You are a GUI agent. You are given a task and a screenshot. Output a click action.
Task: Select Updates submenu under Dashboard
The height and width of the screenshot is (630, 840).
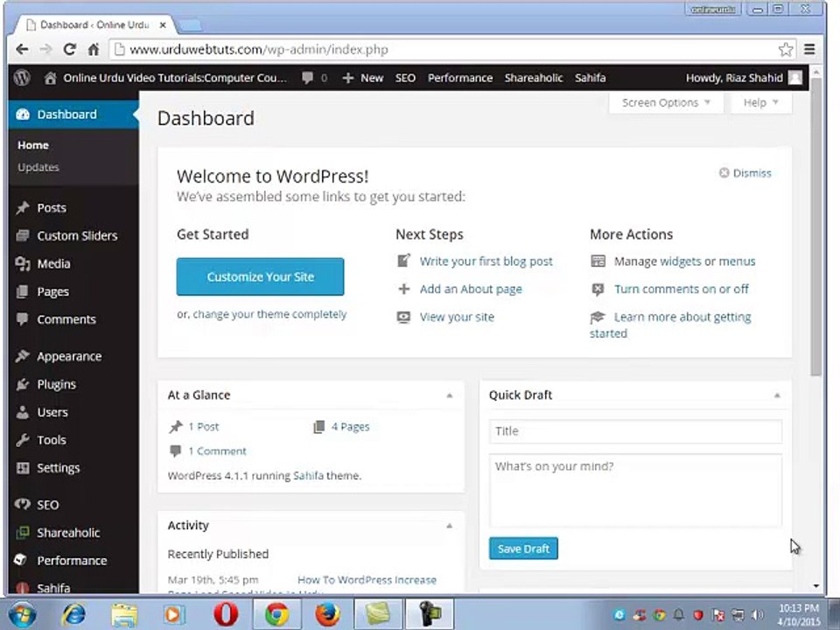click(38, 167)
